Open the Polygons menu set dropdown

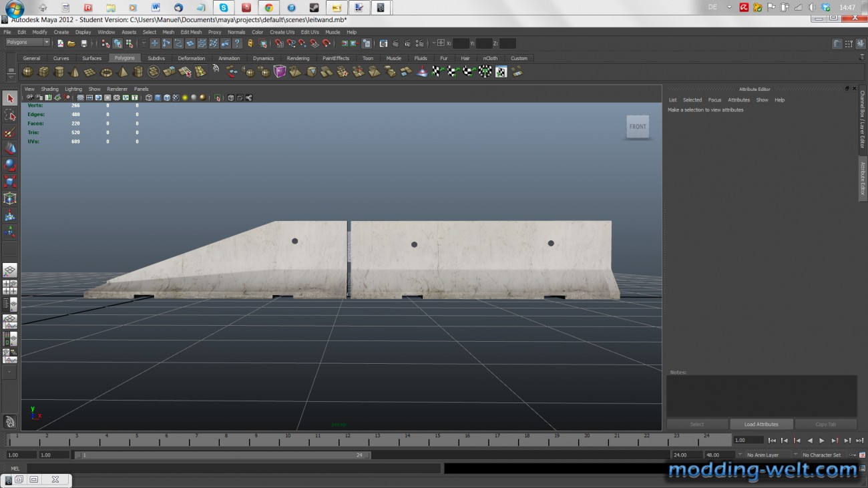(x=28, y=43)
